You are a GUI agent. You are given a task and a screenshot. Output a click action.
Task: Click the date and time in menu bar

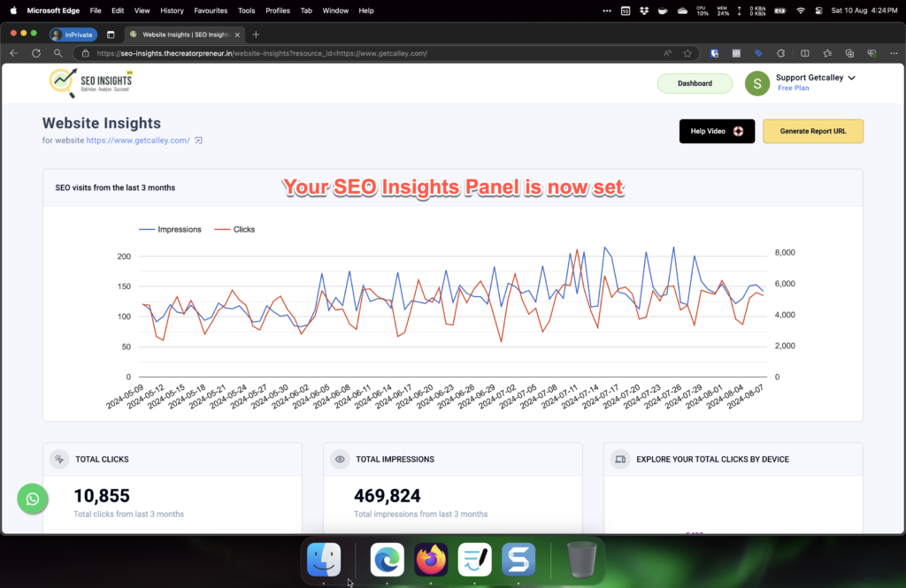point(864,11)
